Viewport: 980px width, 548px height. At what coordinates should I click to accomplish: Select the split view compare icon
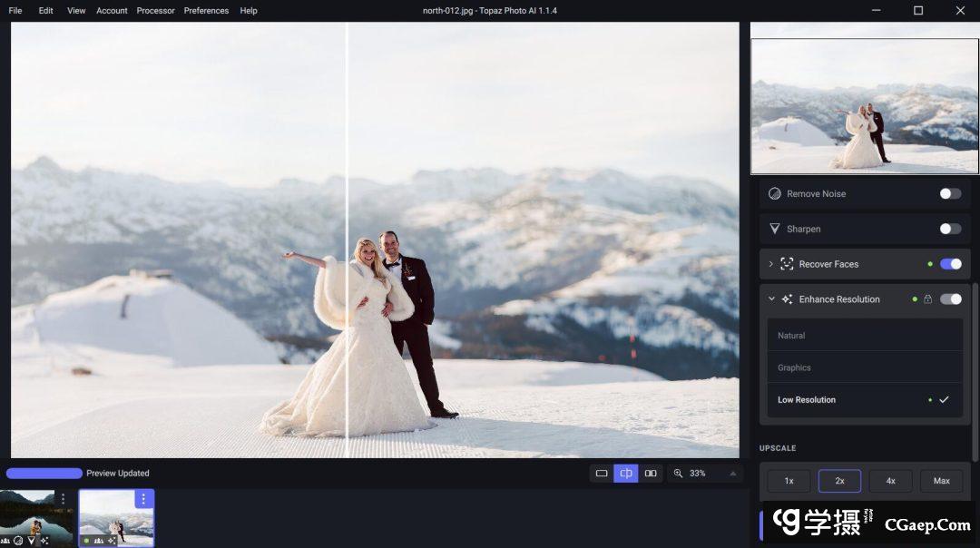(x=626, y=474)
